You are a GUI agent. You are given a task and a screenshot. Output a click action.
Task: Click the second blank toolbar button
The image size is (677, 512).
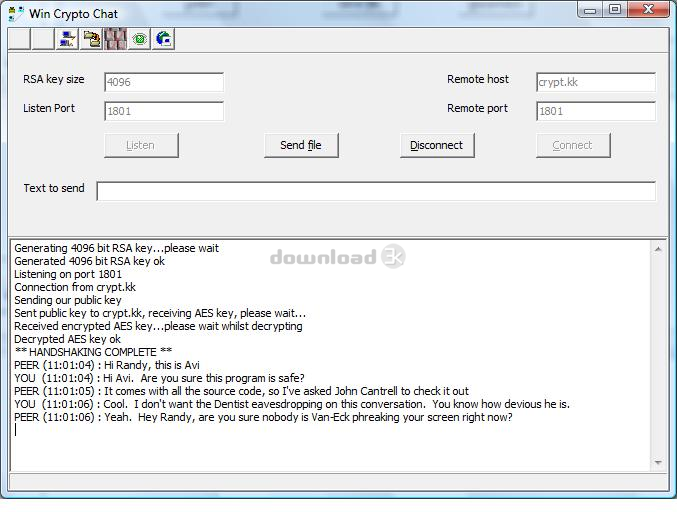(43, 39)
